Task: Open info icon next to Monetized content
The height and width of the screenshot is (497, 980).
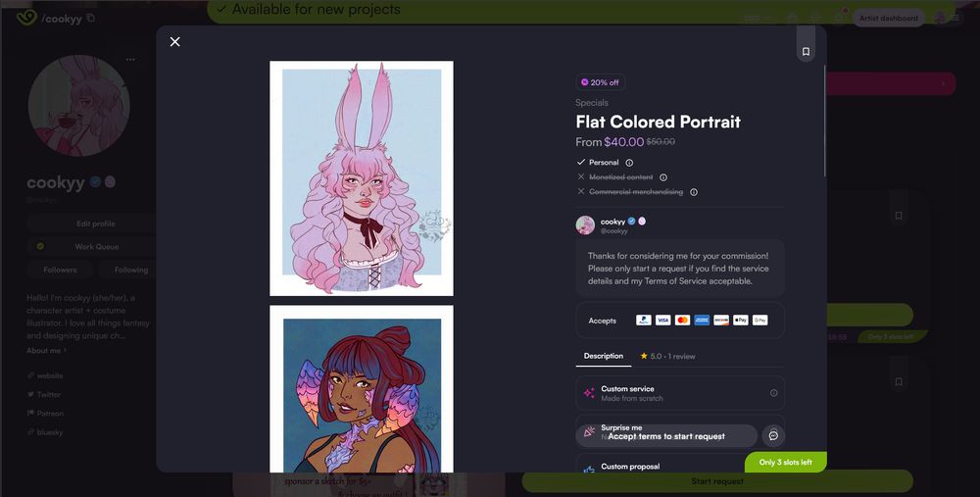Action: click(663, 177)
